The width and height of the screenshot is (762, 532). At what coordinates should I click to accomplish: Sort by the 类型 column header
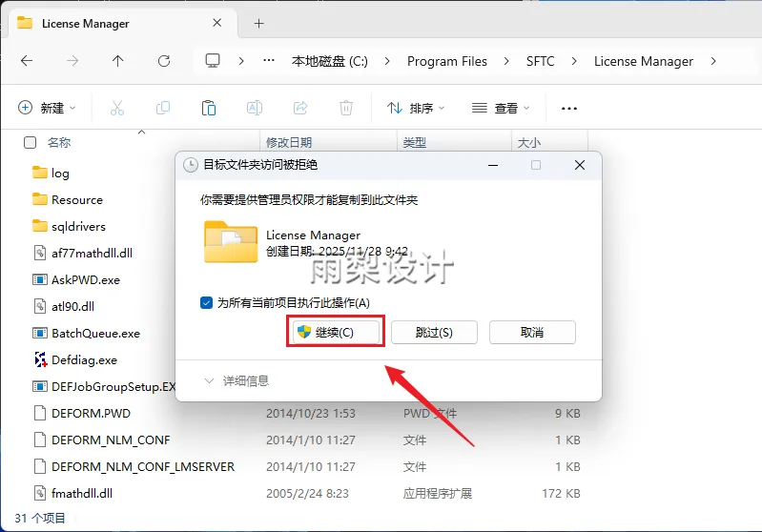(415, 142)
